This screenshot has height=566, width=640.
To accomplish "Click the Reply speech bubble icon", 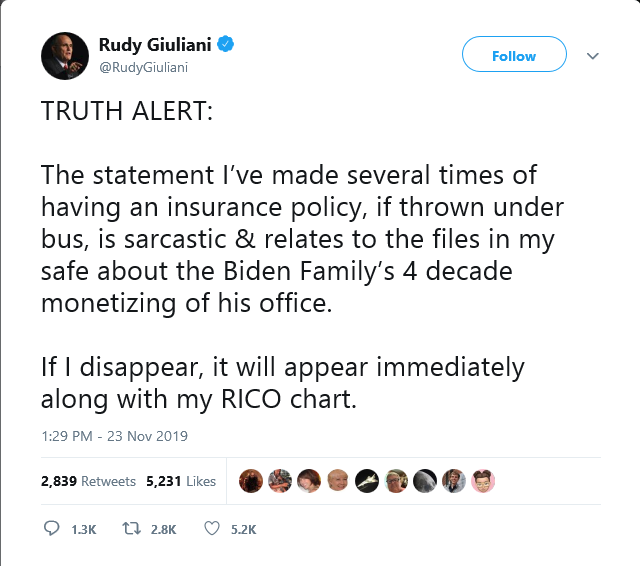I will 53,529.
